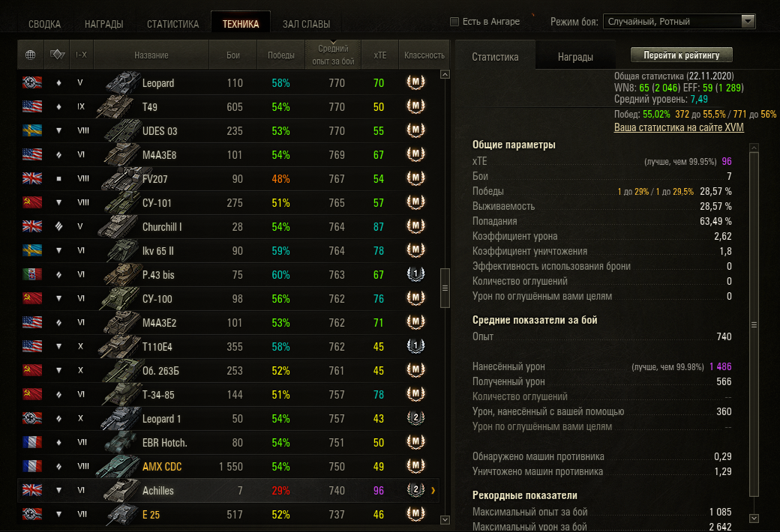
Task: Click the vehicle list scroll-down arrow
Action: [445, 519]
